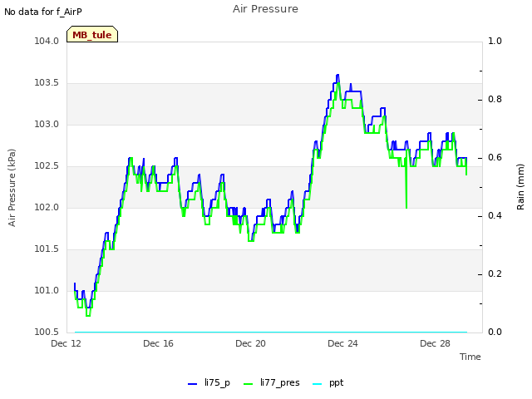The image size is (532, 399).
Task: Click the Dec 20 x-axis label
Action: tap(250, 343)
